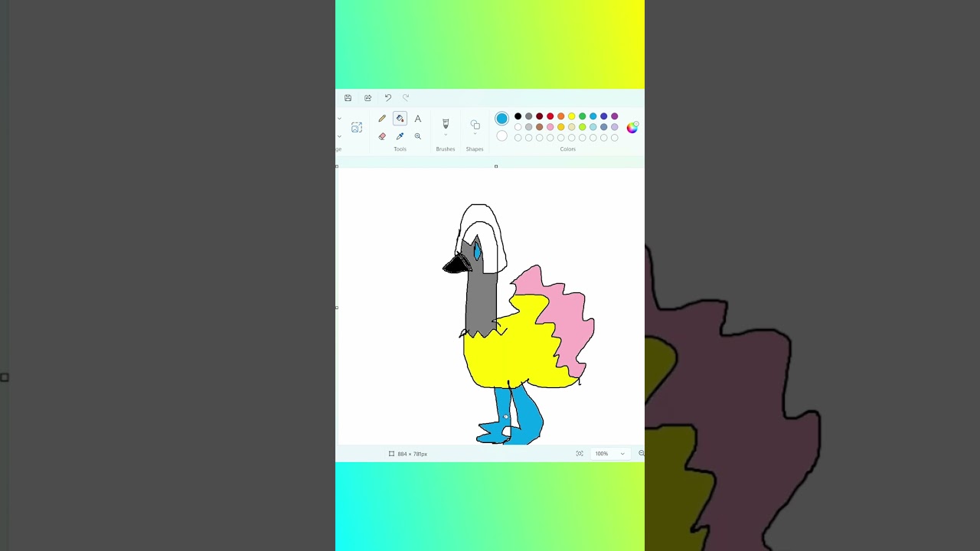Expand the Shapes dropdown
Screen dimensions: 980x551
[x=475, y=134]
